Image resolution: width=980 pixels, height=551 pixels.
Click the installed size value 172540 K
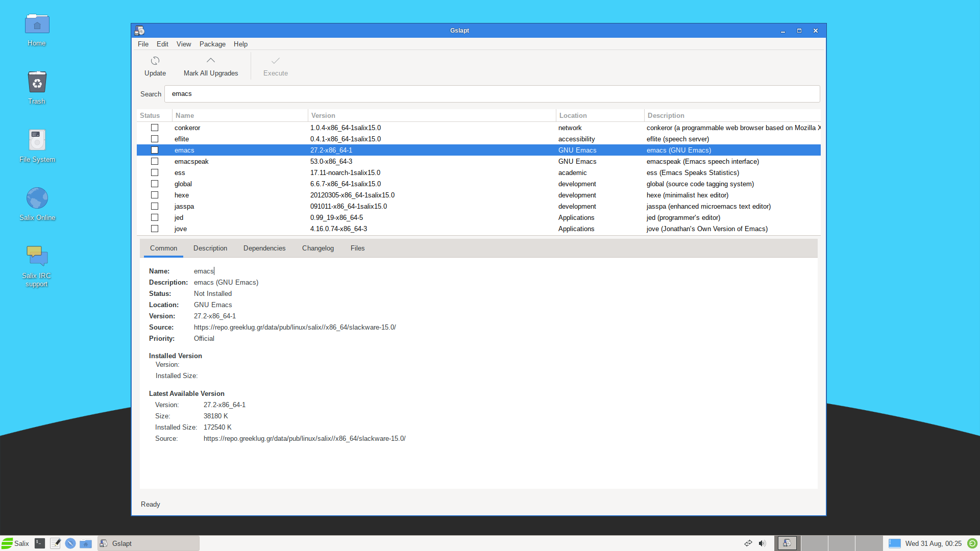tap(217, 428)
